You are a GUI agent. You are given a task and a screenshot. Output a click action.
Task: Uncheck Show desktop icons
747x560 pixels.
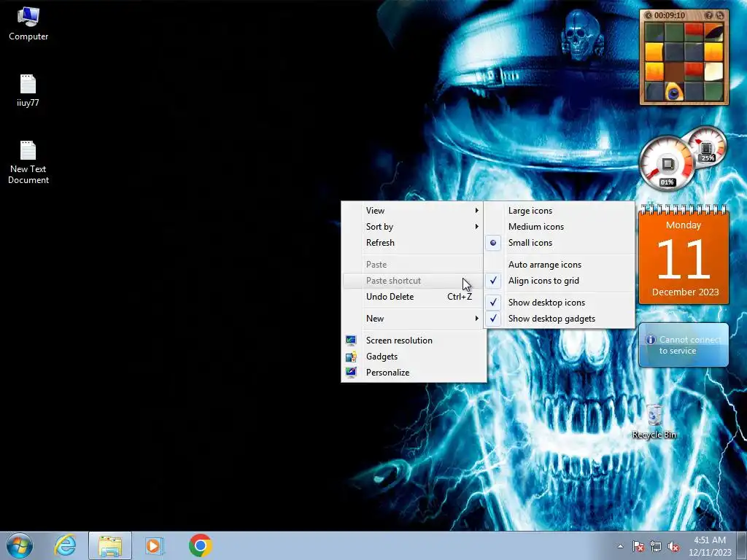tap(560, 303)
